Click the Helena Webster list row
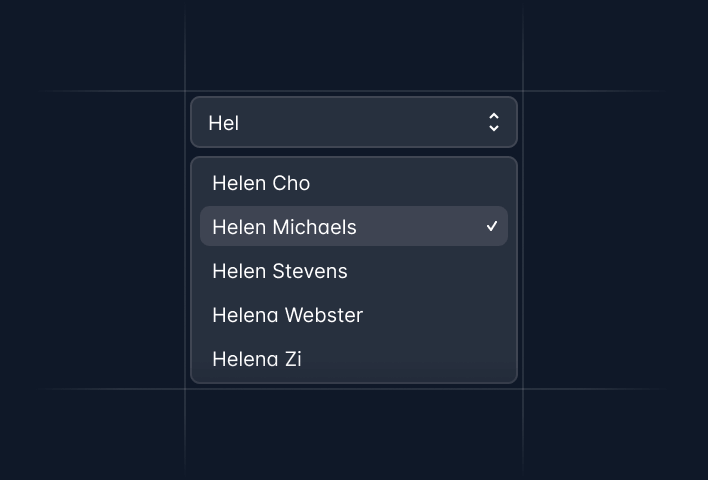This screenshot has height=480, width=708. pos(353,315)
